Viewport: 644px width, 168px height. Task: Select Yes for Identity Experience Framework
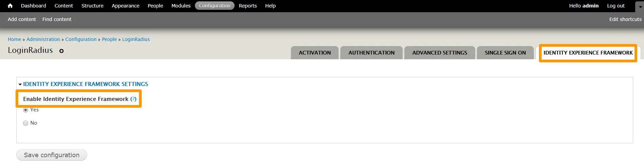pos(25,110)
